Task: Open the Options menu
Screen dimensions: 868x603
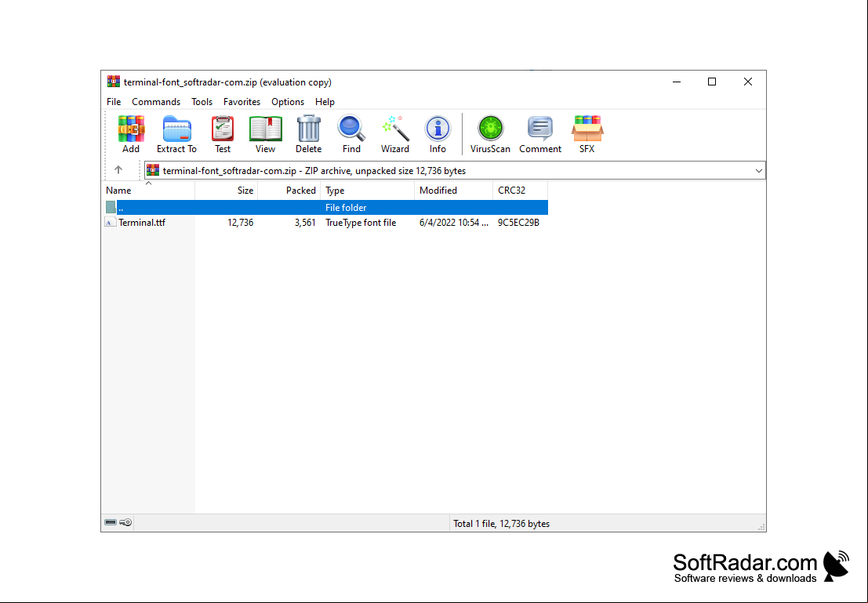Action: point(288,102)
